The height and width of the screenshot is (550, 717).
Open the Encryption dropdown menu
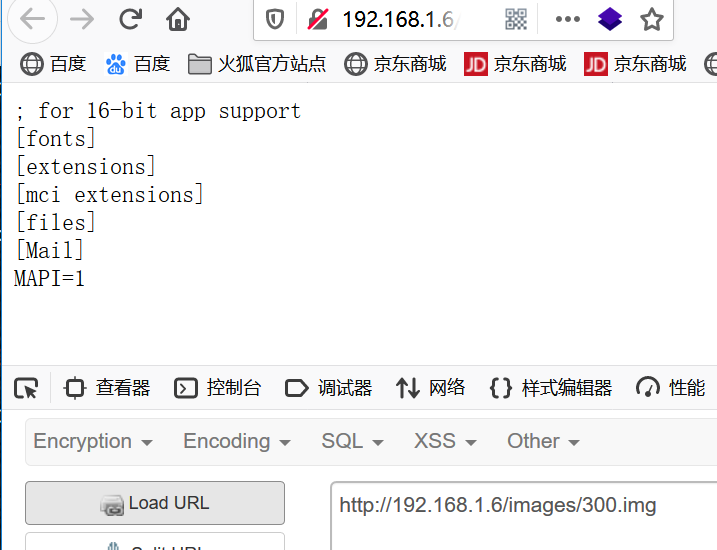click(x=92, y=441)
